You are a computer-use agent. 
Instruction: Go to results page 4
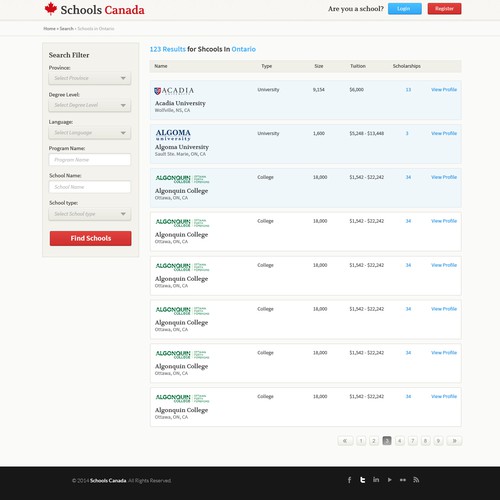400,441
